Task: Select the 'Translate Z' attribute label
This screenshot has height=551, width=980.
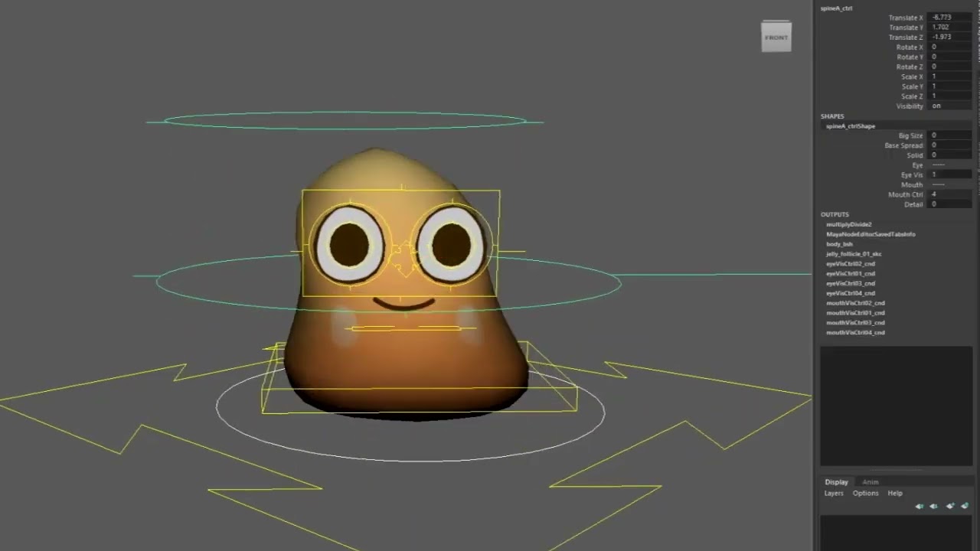Action: (x=906, y=37)
